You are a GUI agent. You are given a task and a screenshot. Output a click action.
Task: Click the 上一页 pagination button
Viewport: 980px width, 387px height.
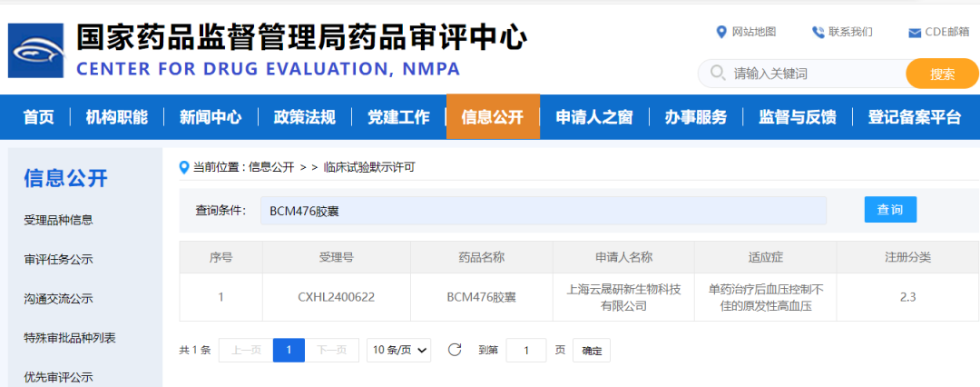pyautogui.click(x=246, y=350)
